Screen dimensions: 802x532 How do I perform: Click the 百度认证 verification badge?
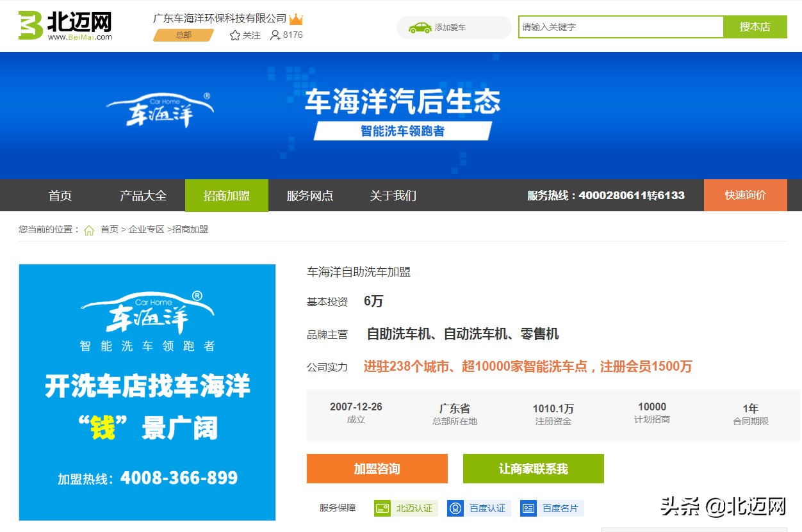click(x=479, y=508)
